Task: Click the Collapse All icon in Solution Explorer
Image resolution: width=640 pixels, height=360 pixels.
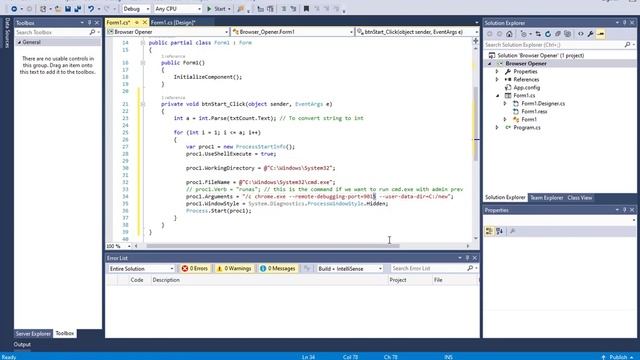Action: (x=558, y=34)
